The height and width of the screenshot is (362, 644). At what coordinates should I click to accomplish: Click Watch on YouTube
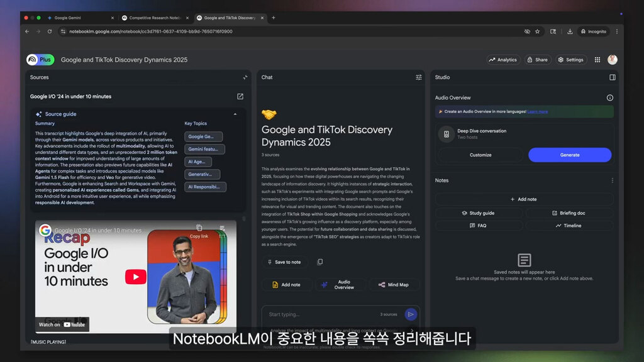click(62, 325)
